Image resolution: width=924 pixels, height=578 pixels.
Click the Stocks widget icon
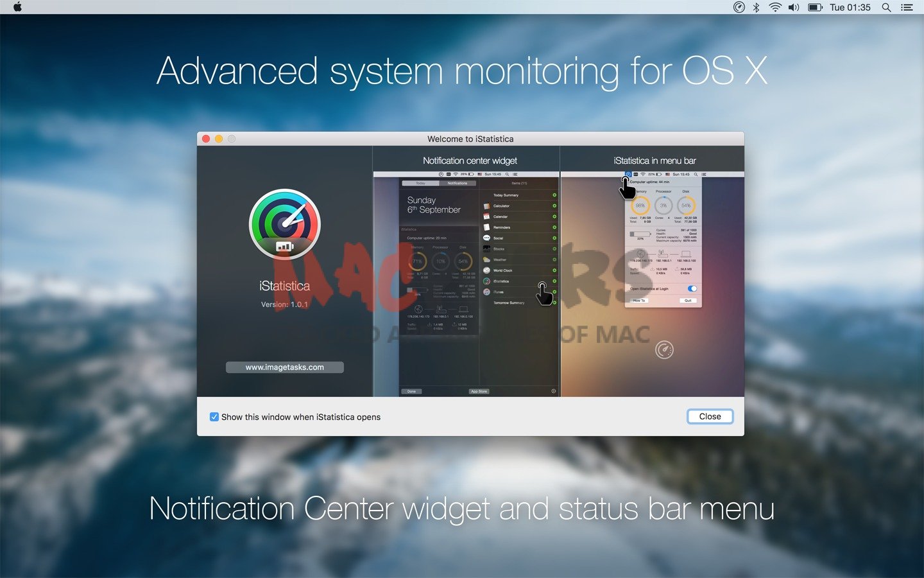point(487,249)
